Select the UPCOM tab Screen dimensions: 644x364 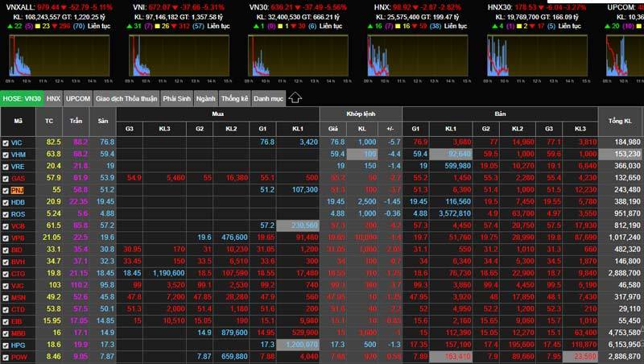pyautogui.click(x=78, y=98)
